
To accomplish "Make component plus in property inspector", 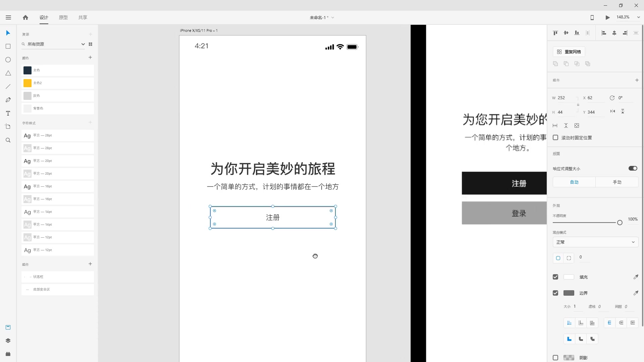I will point(637,80).
